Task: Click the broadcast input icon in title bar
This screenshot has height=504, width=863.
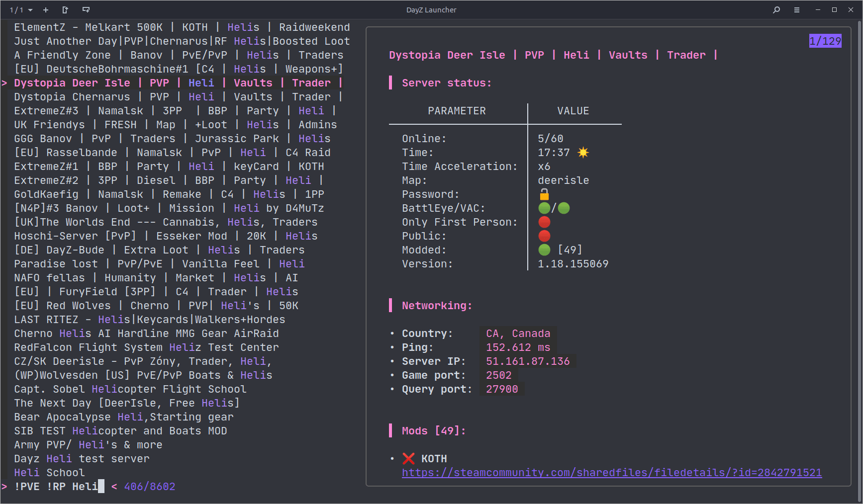Action: tap(86, 10)
